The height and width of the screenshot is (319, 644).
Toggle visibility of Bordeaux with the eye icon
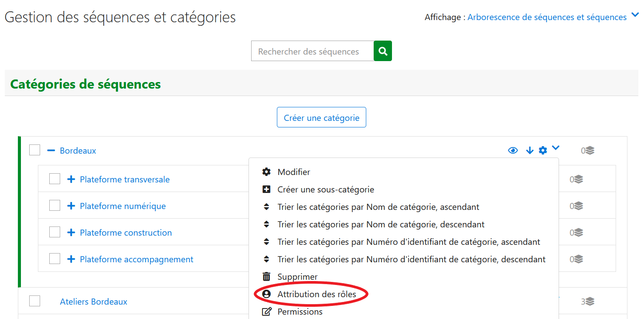(x=513, y=150)
